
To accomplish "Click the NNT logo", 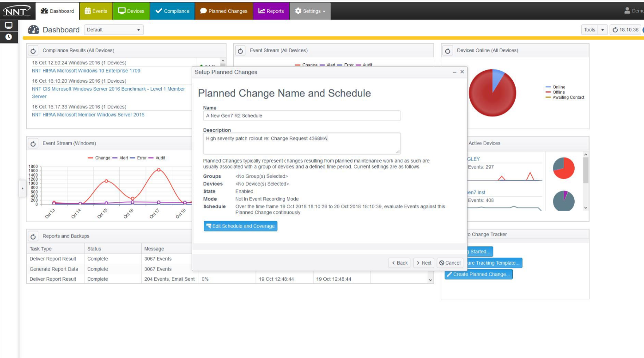I will click(x=17, y=10).
